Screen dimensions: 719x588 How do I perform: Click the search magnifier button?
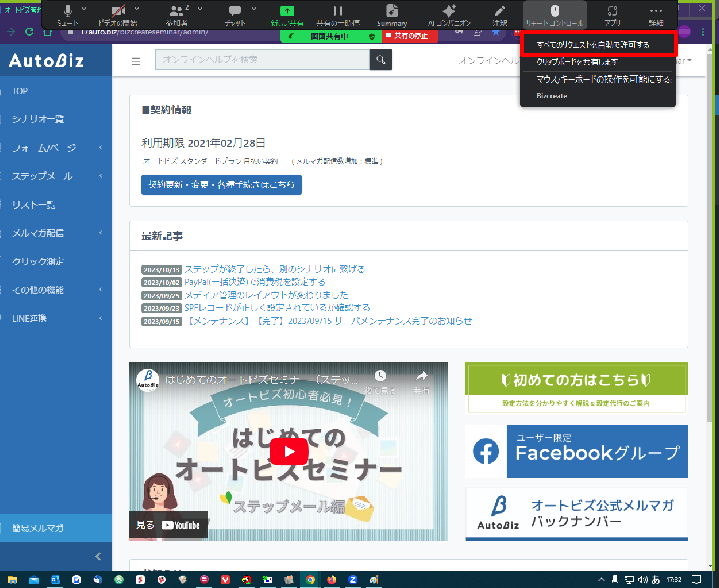[381, 61]
